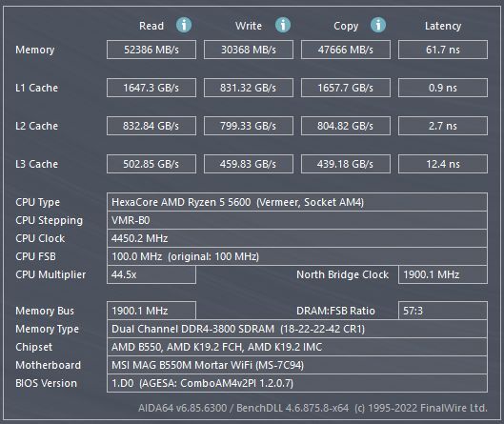Select the L1 Cache Read 1647.3 GB/s value
This screenshot has height=424, width=504.
151,88
